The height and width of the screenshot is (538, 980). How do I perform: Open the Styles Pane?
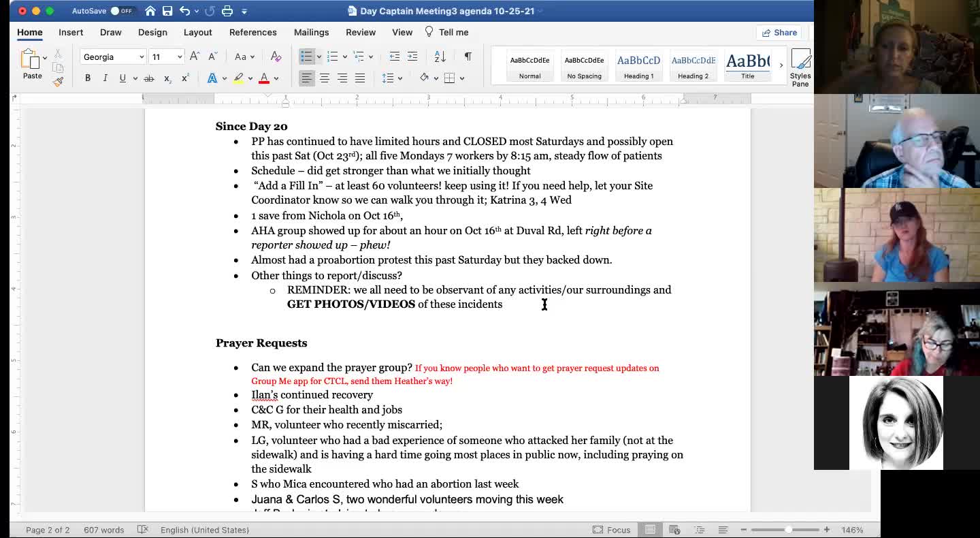click(800, 67)
